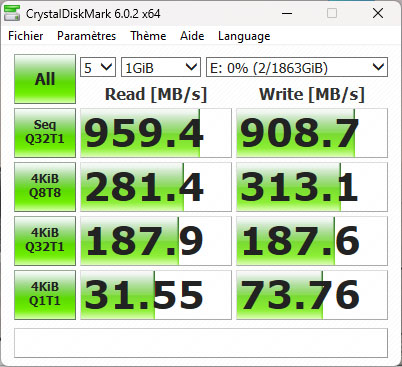Click the 4KiB Q1T1 write result 73.76
The width and height of the screenshot is (402, 367).
tap(312, 295)
